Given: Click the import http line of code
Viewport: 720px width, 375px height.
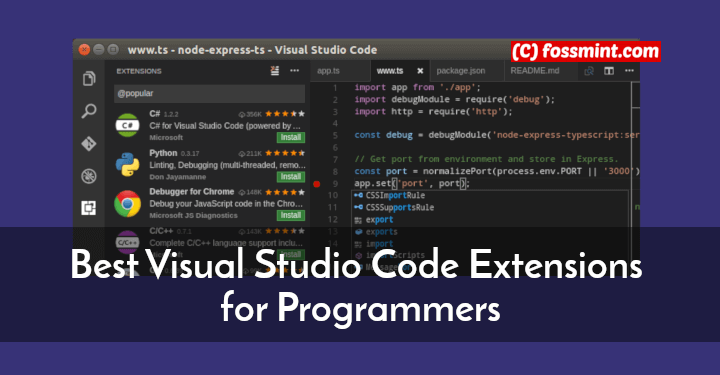Looking at the screenshot, I should pos(433,112).
